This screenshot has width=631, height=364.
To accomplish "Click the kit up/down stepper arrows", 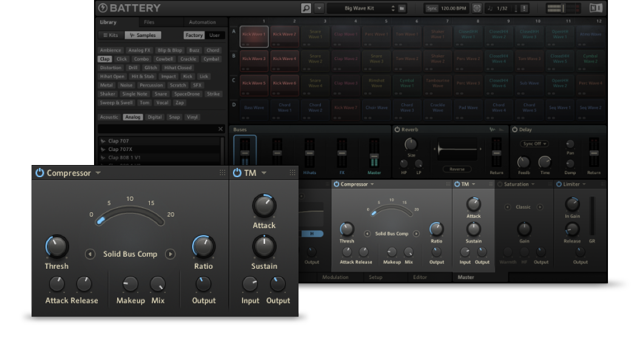I will (x=393, y=8).
